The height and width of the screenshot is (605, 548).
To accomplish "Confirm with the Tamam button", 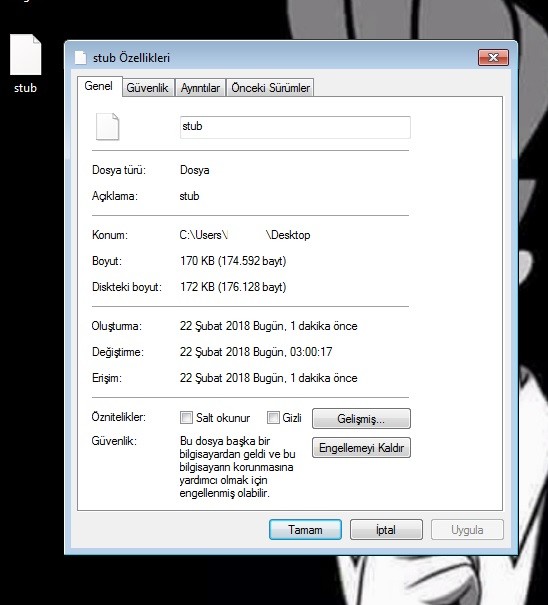I will coord(305,530).
